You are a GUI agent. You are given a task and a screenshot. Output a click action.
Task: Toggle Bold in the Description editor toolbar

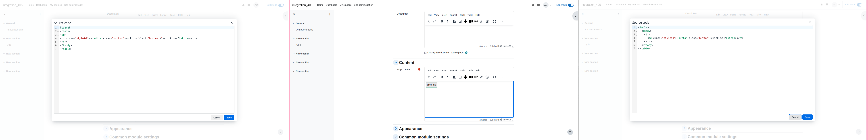pos(442,22)
